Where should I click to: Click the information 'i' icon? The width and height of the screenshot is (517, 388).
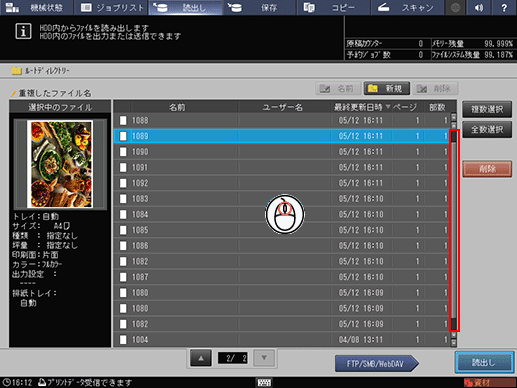[23, 32]
